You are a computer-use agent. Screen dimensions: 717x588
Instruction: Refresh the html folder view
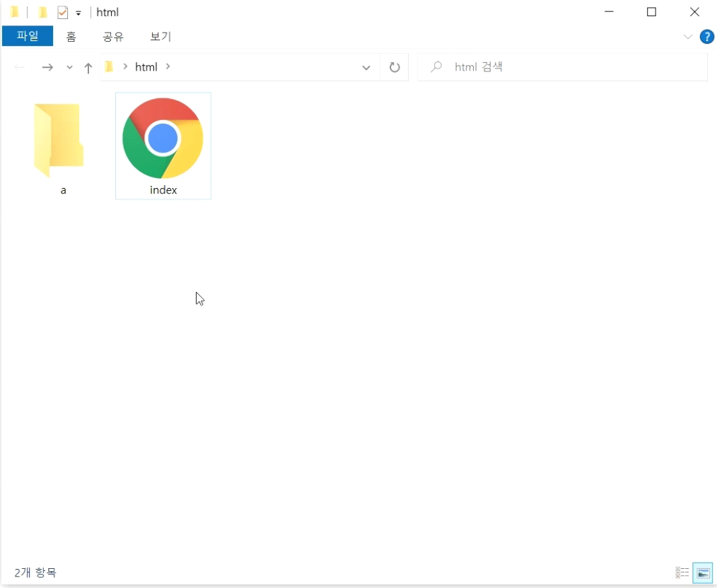coord(394,68)
